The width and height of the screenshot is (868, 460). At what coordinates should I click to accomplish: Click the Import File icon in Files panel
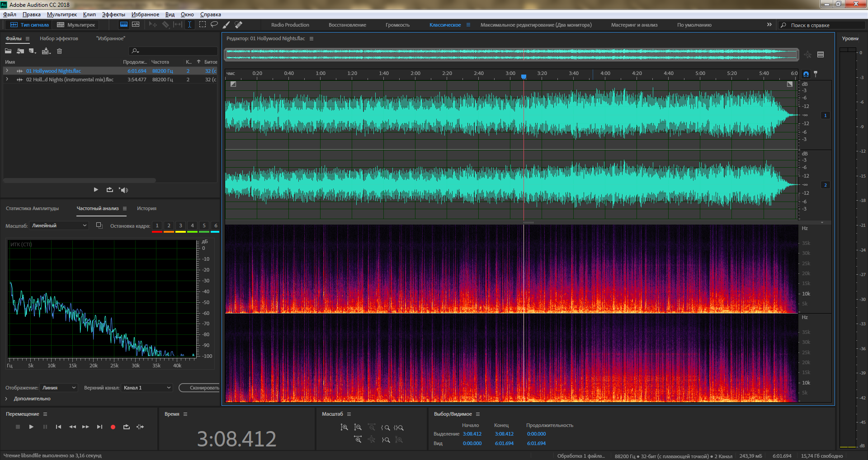click(x=20, y=51)
